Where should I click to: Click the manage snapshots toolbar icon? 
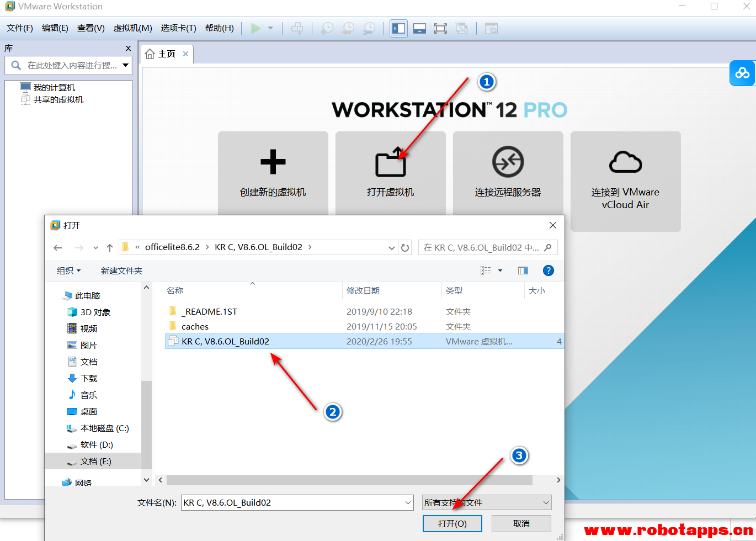pos(369,28)
